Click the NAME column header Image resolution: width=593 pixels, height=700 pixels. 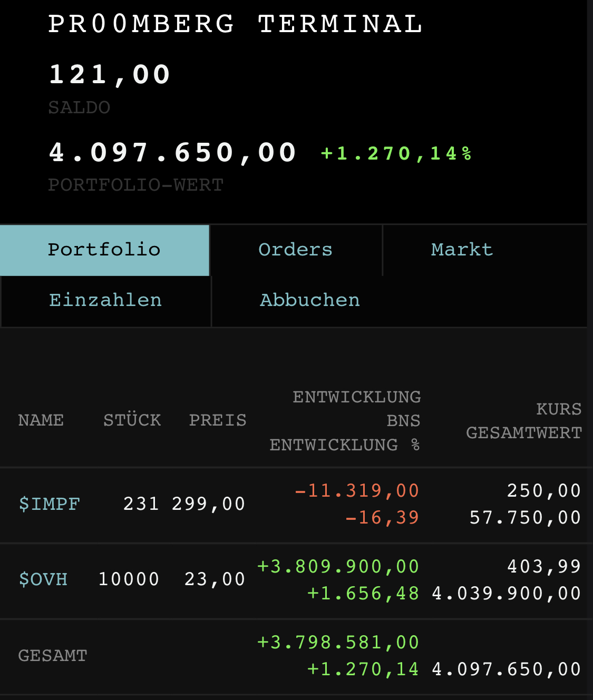(x=41, y=420)
